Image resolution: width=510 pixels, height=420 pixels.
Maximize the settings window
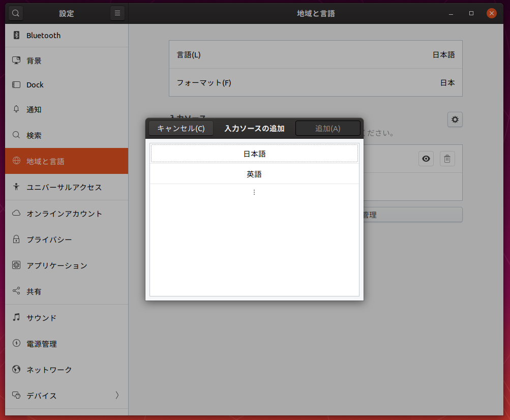[471, 13]
